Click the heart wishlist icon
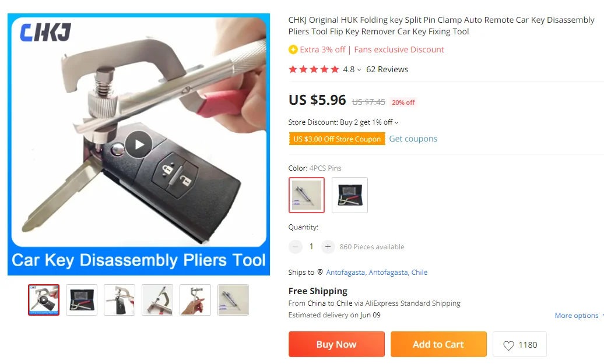Image resolution: width=604 pixels, height=364 pixels. tap(508, 345)
